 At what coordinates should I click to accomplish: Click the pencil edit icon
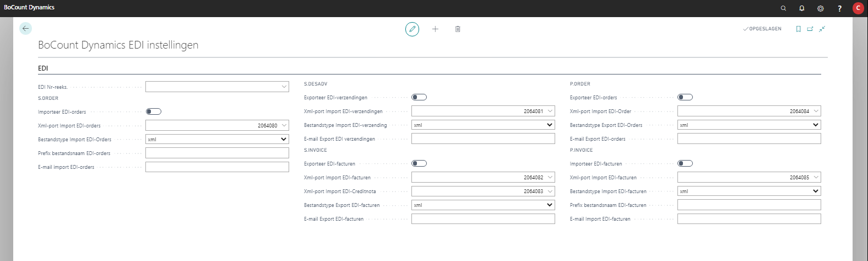pos(412,29)
